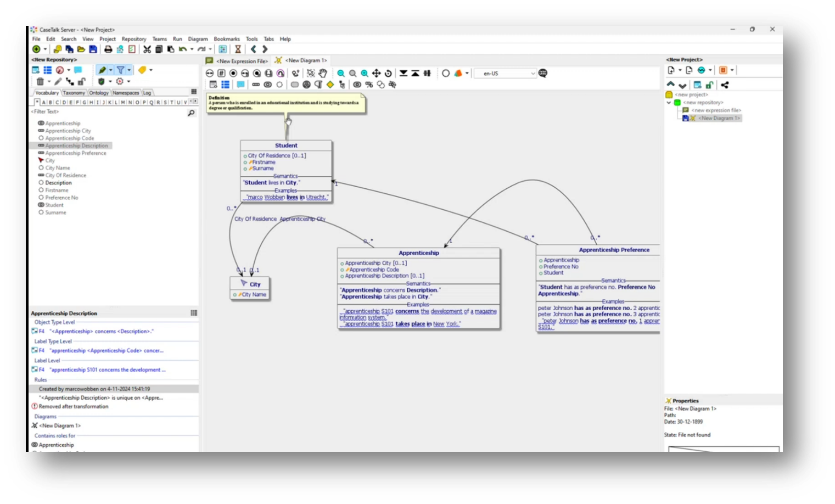Open dropdown arrow next to green add-new icon
This screenshot has height=504, width=835.
tap(45, 49)
